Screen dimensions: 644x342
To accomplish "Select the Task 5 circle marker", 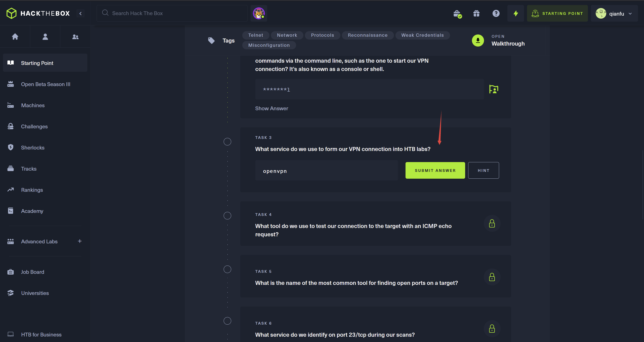I will (227, 269).
